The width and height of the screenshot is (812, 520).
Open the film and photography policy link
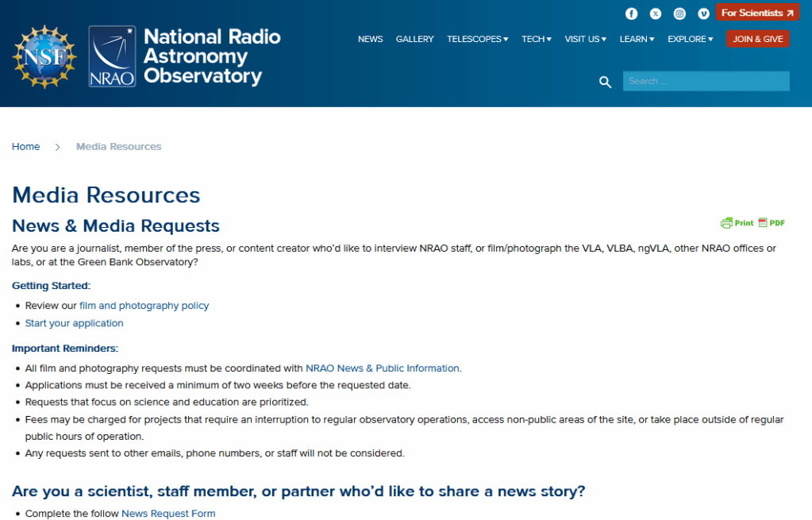click(x=144, y=306)
